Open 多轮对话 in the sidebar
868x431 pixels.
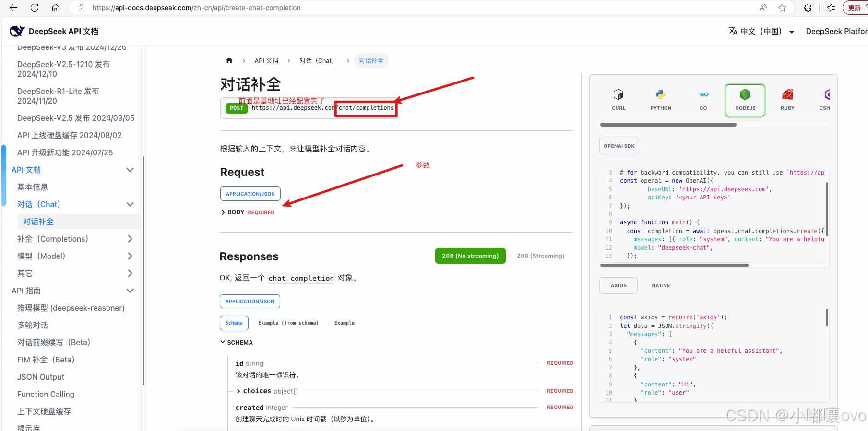pyautogui.click(x=33, y=325)
